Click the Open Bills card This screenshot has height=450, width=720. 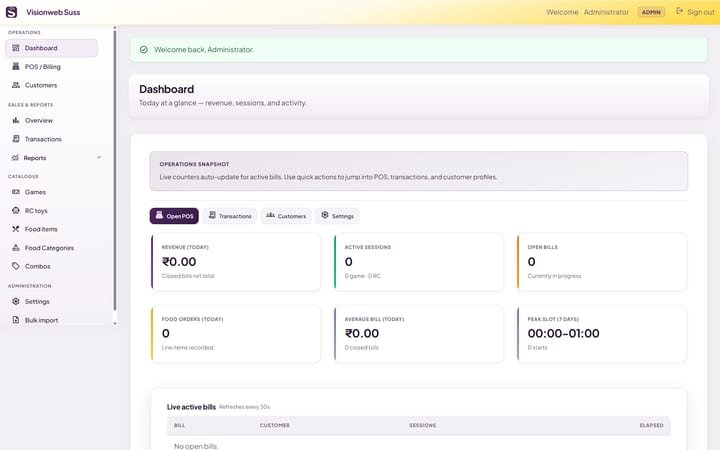click(602, 262)
